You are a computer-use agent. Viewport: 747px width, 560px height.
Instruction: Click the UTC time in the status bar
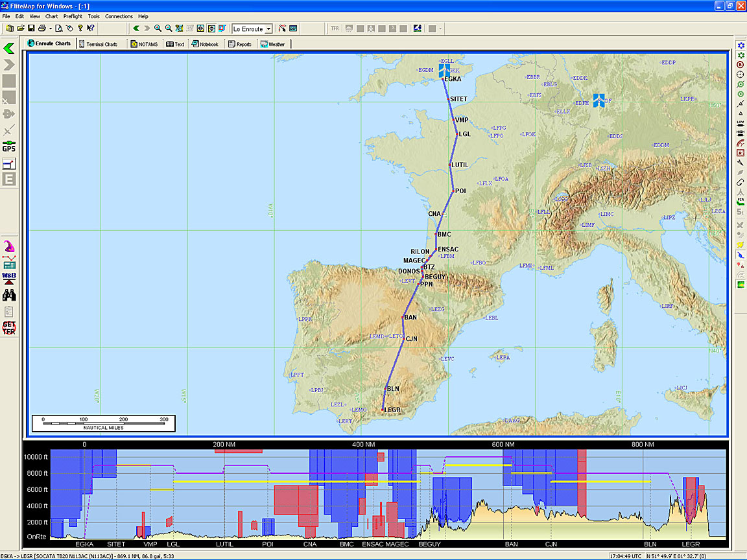coord(625,556)
